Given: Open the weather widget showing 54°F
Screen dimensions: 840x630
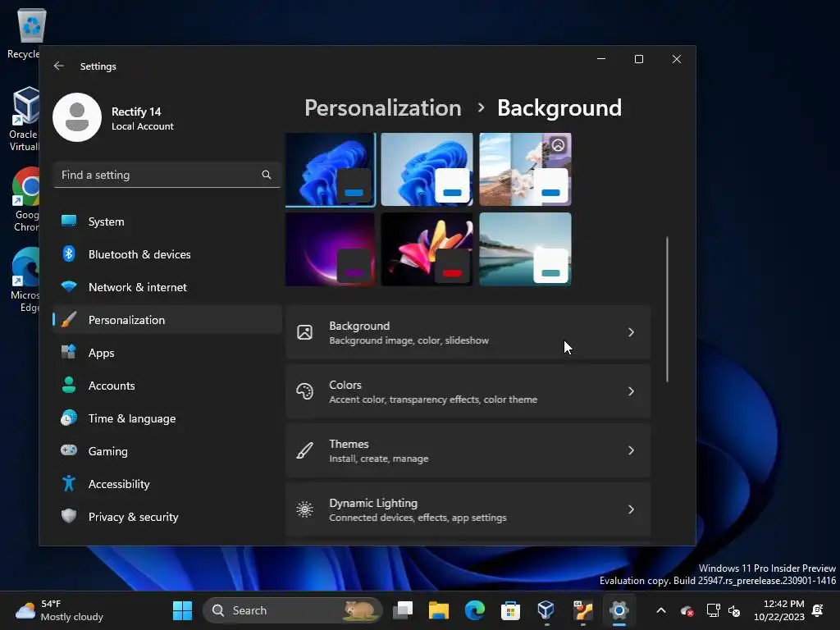Looking at the screenshot, I should coord(59,610).
